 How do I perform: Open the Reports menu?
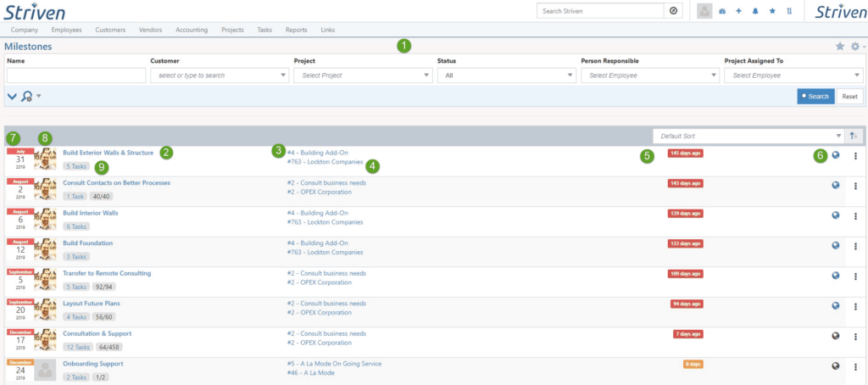(x=296, y=30)
